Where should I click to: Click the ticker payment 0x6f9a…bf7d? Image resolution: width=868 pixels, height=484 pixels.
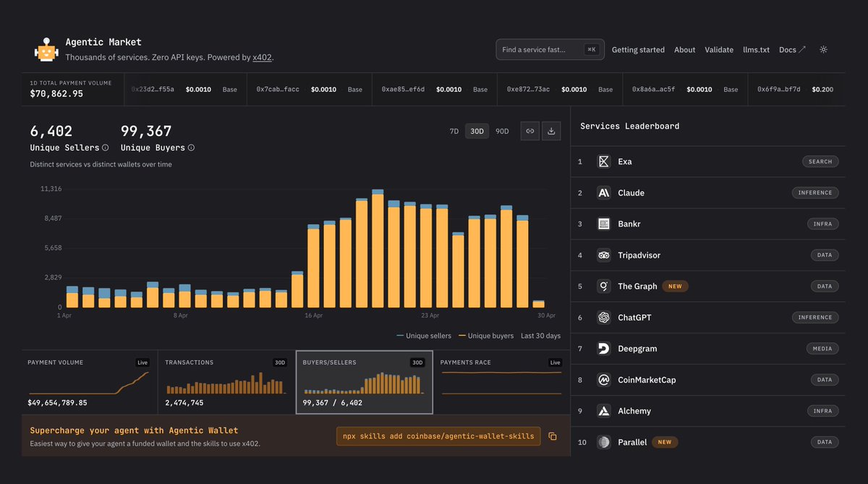[x=795, y=90]
